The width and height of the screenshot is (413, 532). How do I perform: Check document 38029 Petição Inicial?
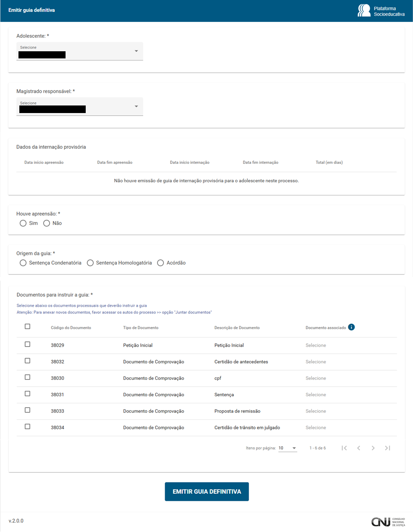click(x=27, y=344)
